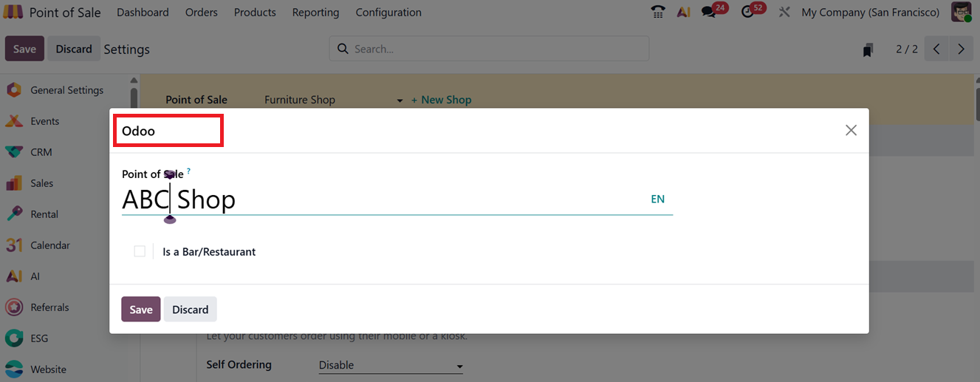Viewport: 980px width, 382px height.
Task: Click the ABC Shop name field
Action: pos(369,199)
